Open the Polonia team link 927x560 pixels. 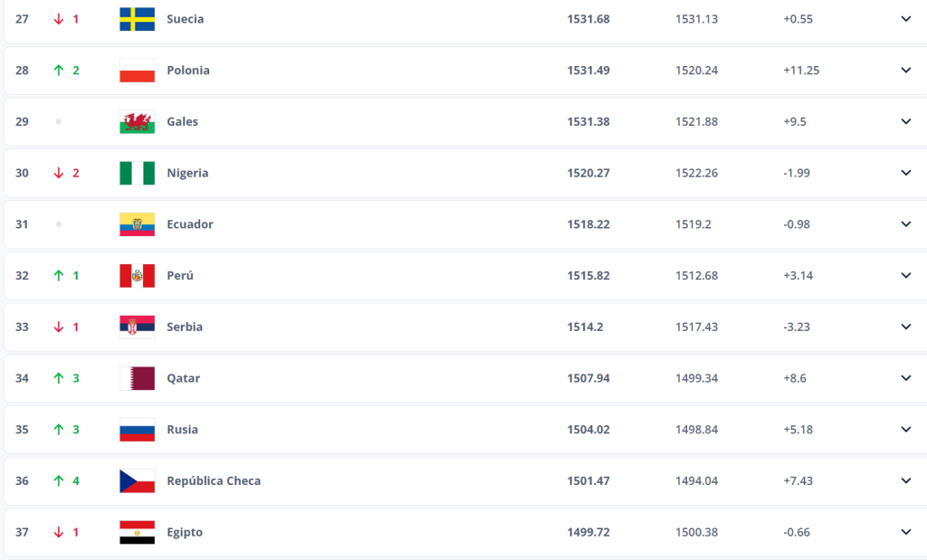tap(188, 71)
